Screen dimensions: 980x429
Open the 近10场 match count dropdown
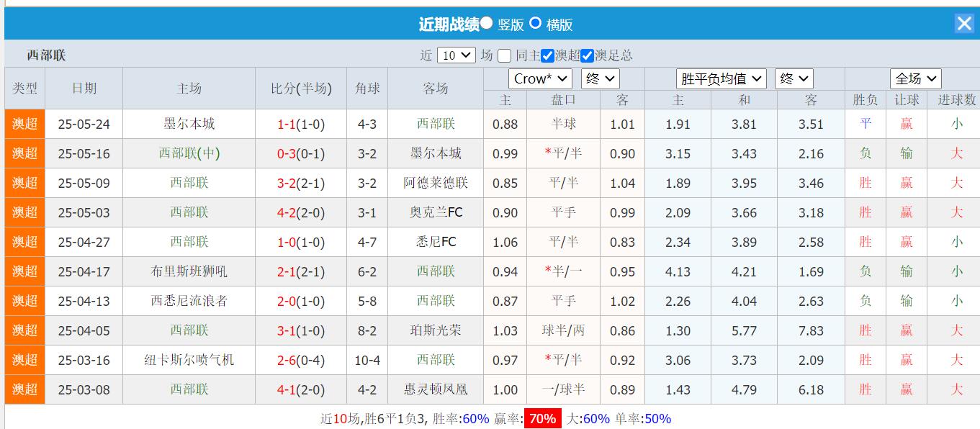point(457,55)
